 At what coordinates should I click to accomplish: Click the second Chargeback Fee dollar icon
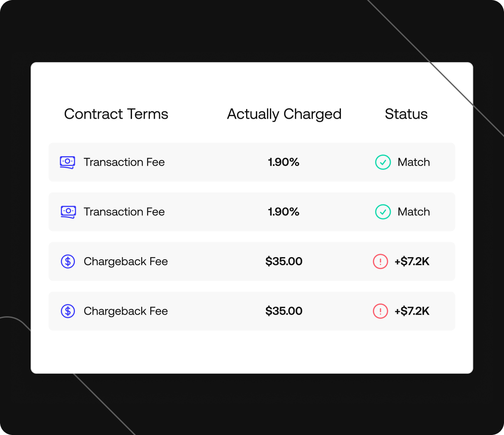(68, 311)
